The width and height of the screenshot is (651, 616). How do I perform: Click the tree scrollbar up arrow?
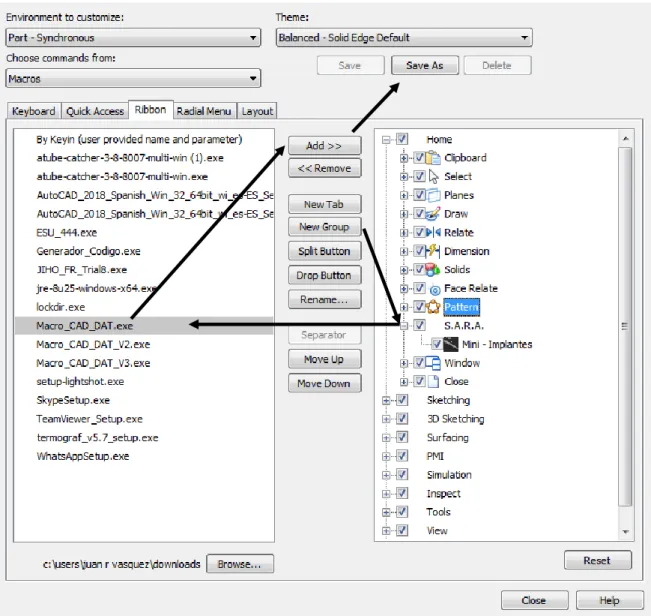626,138
